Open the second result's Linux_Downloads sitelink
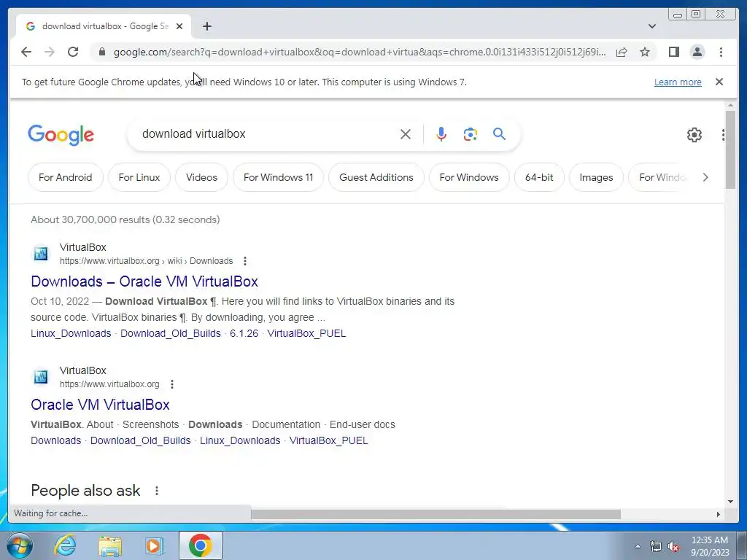Viewport: 747px width, 560px height. [240, 440]
